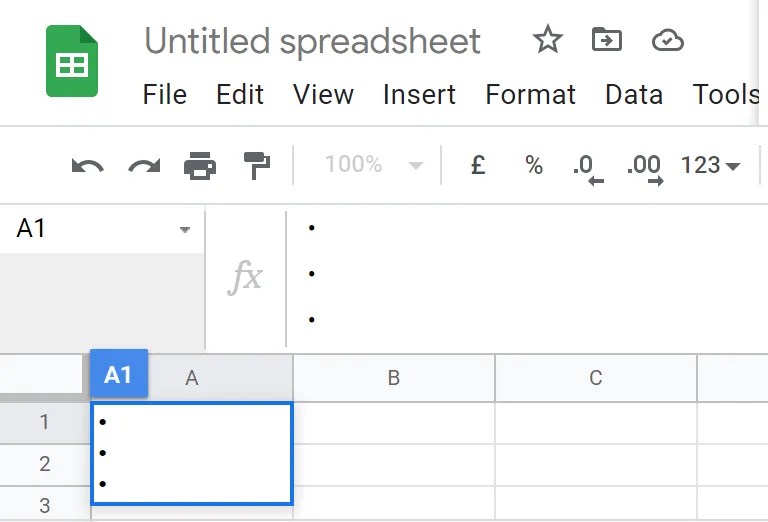The height and width of the screenshot is (522, 768).
Task: Select cell C1
Action: pos(596,423)
